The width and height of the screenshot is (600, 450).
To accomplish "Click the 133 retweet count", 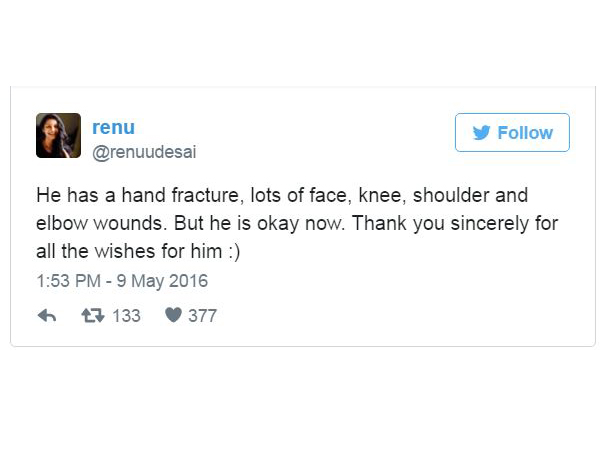I will tap(126, 316).
